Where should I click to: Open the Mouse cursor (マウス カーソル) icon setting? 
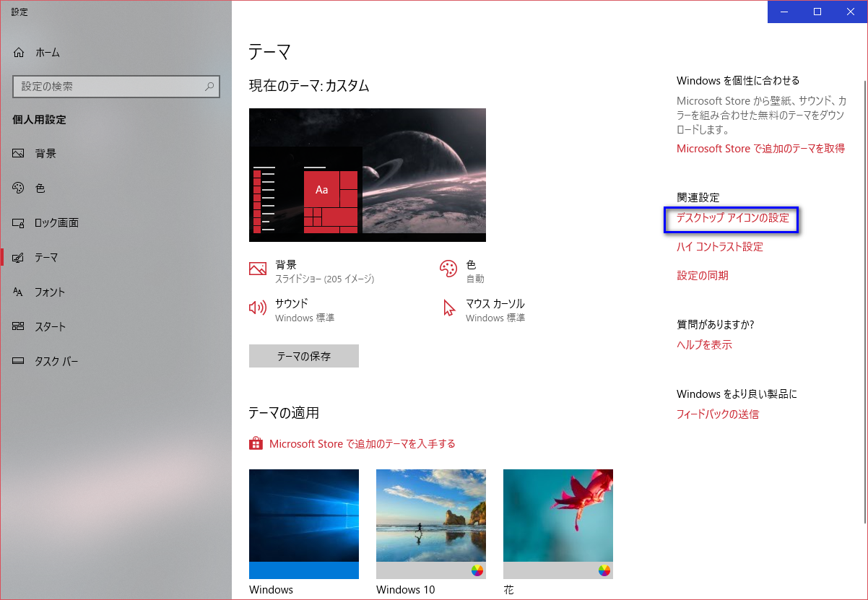448,308
